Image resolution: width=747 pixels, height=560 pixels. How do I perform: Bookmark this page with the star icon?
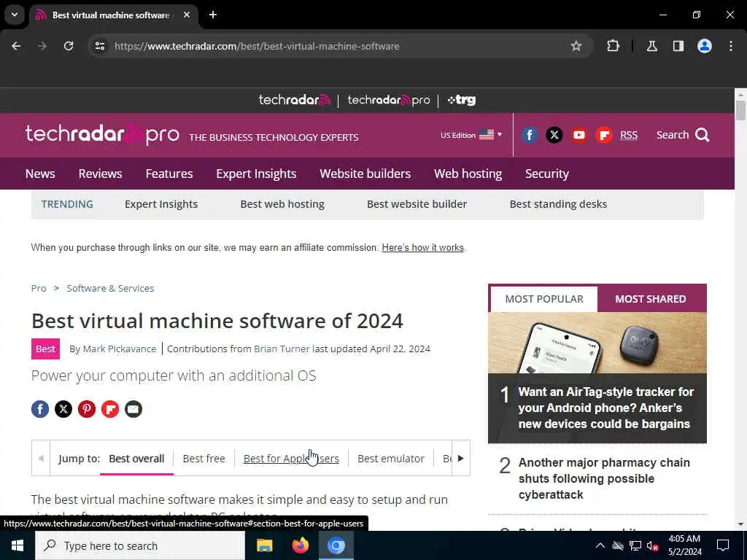click(576, 46)
